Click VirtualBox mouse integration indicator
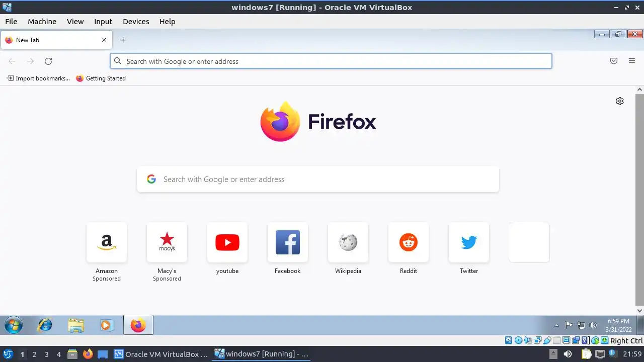This screenshot has height=362, width=644. point(595,341)
